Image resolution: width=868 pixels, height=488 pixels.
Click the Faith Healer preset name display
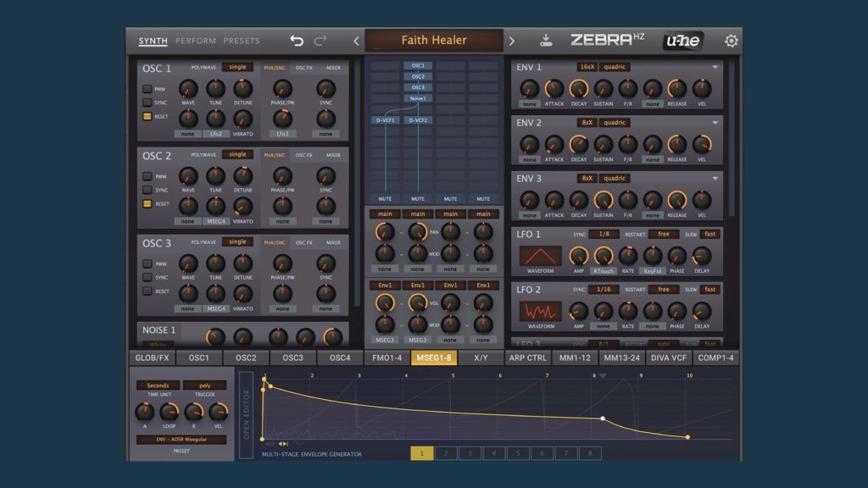(433, 41)
